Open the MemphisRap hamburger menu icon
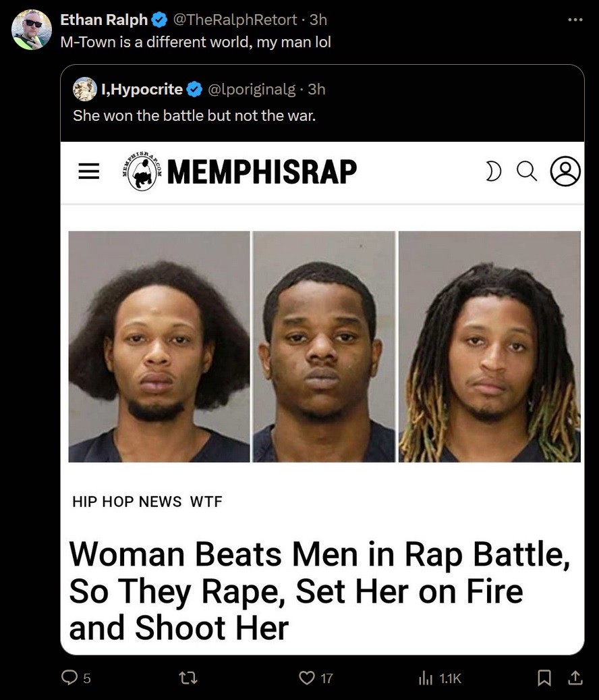599x700 pixels. (89, 171)
